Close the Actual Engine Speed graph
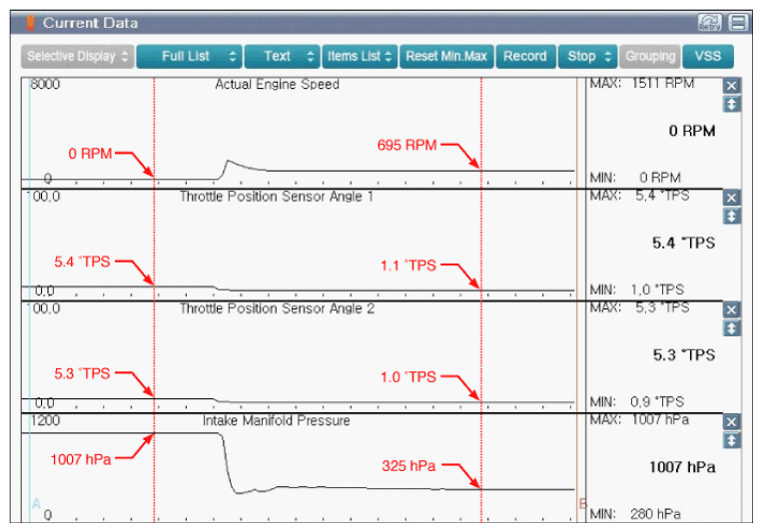This screenshot has height=532, width=762. (731, 86)
